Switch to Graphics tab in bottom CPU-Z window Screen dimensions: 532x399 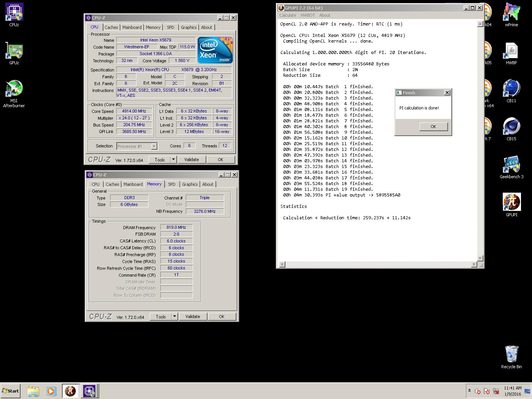pos(190,184)
